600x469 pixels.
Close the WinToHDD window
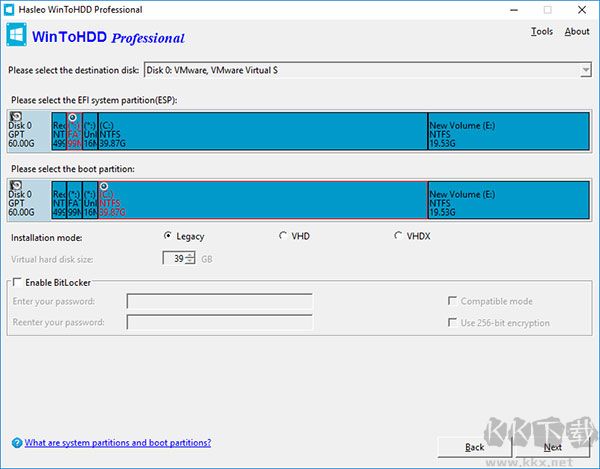(x=582, y=10)
